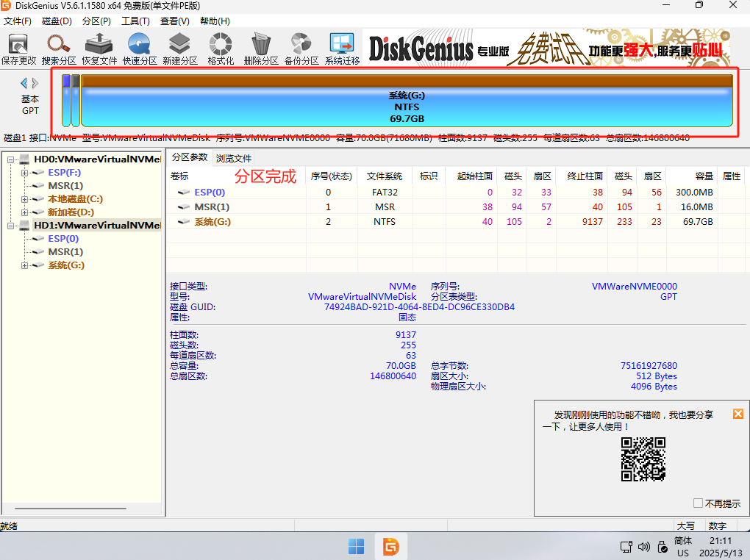Select MSR(1) under HD0 in tree
The width and height of the screenshot is (750, 560).
click(65, 185)
